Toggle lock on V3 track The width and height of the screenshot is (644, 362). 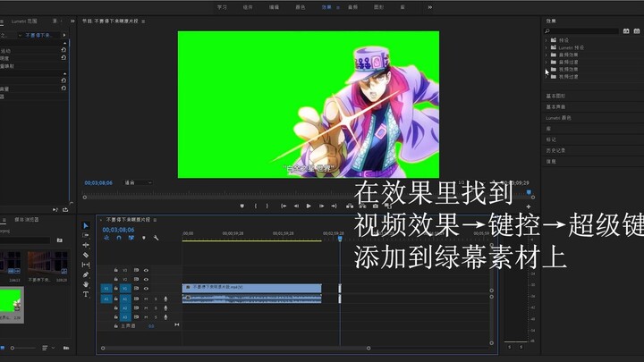[x=115, y=271]
